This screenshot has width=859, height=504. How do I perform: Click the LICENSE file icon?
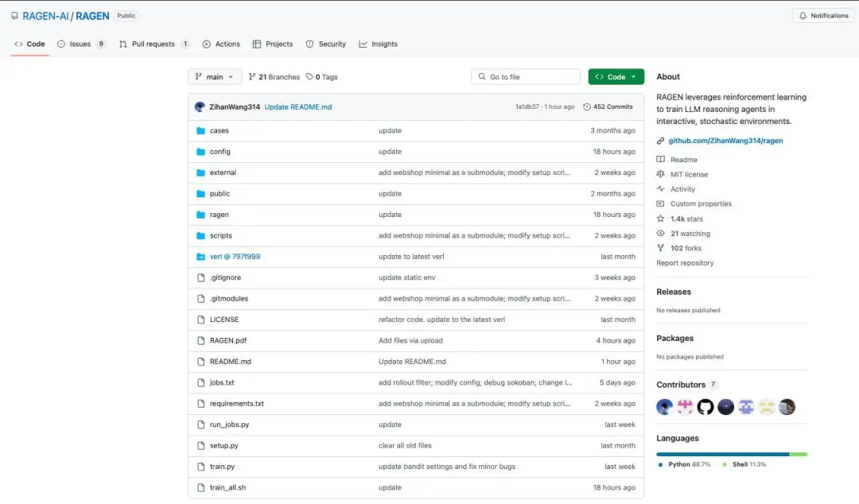point(200,320)
